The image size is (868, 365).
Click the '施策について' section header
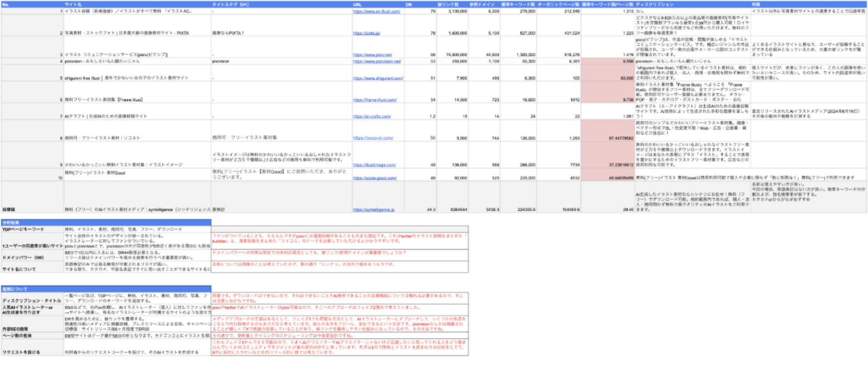coord(106,289)
